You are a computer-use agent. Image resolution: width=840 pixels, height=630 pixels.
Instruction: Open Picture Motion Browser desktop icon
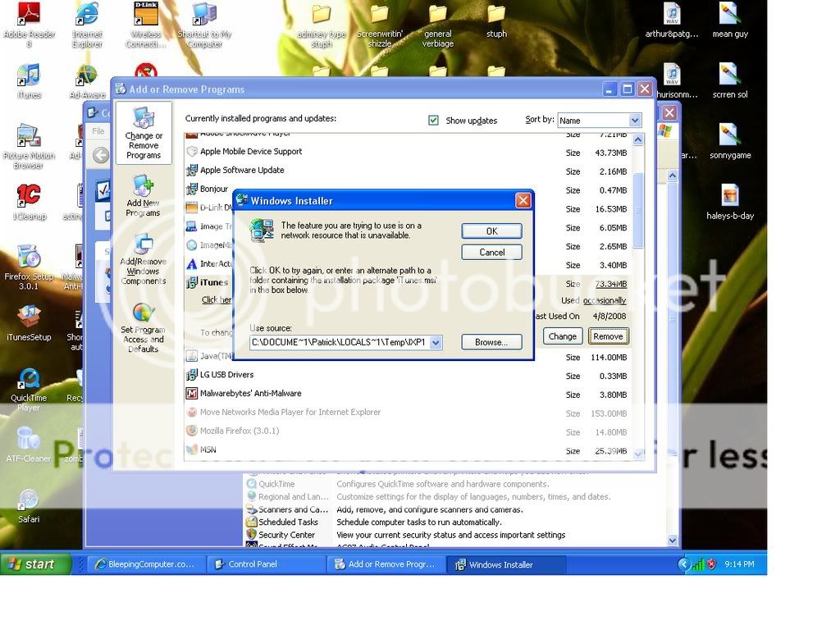(29, 146)
